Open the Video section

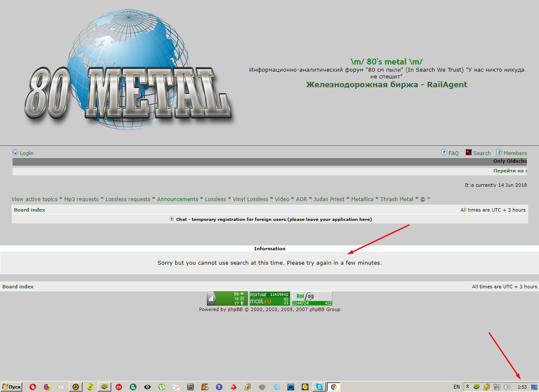click(x=282, y=199)
